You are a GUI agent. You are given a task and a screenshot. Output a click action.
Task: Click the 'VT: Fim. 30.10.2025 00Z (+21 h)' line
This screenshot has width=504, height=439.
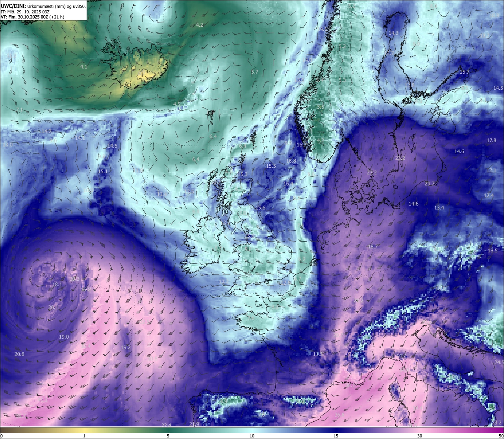click(x=33, y=17)
